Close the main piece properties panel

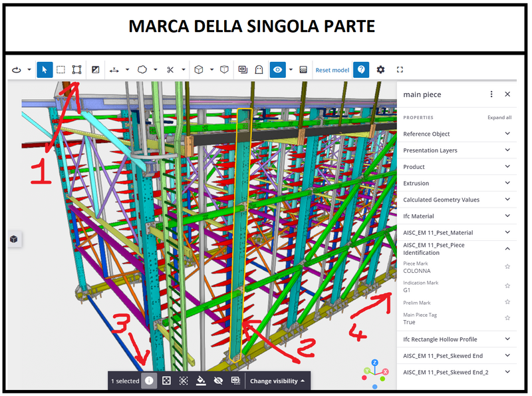tap(507, 94)
